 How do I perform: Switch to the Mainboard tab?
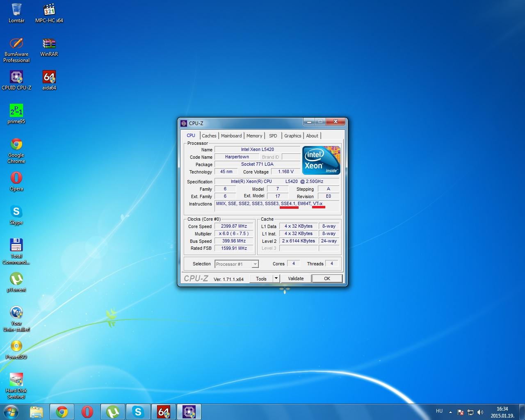pyautogui.click(x=231, y=136)
